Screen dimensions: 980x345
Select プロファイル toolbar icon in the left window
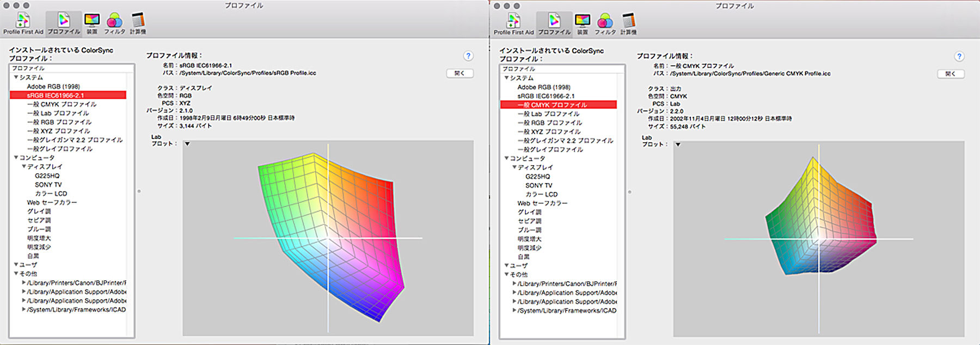coord(64,23)
